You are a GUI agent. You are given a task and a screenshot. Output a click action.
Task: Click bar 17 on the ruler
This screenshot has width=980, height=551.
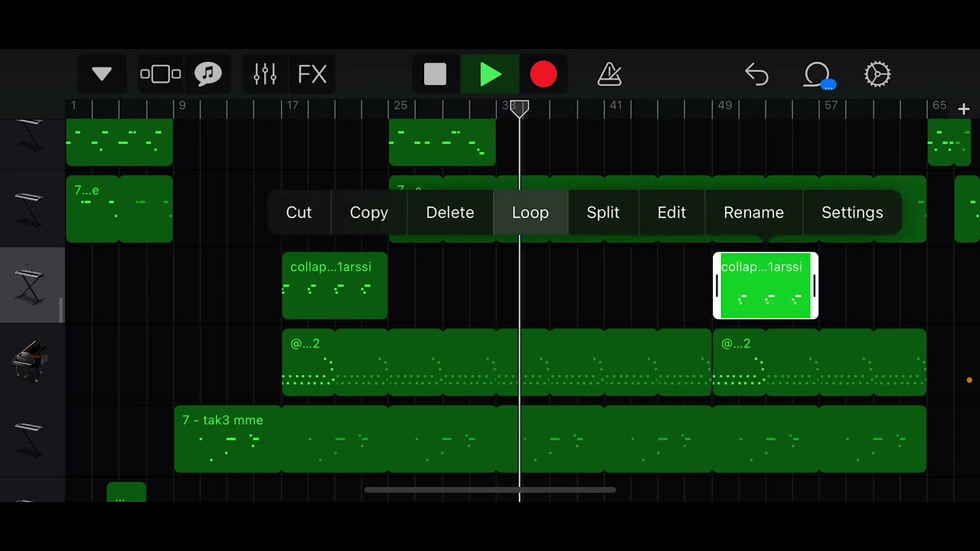[x=292, y=106]
